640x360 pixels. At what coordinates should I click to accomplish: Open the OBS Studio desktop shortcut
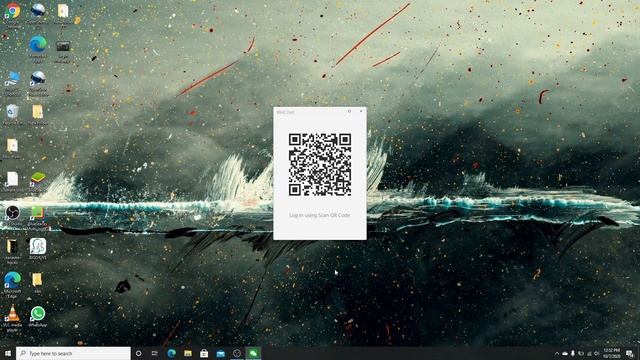click(x=13, y=216)
